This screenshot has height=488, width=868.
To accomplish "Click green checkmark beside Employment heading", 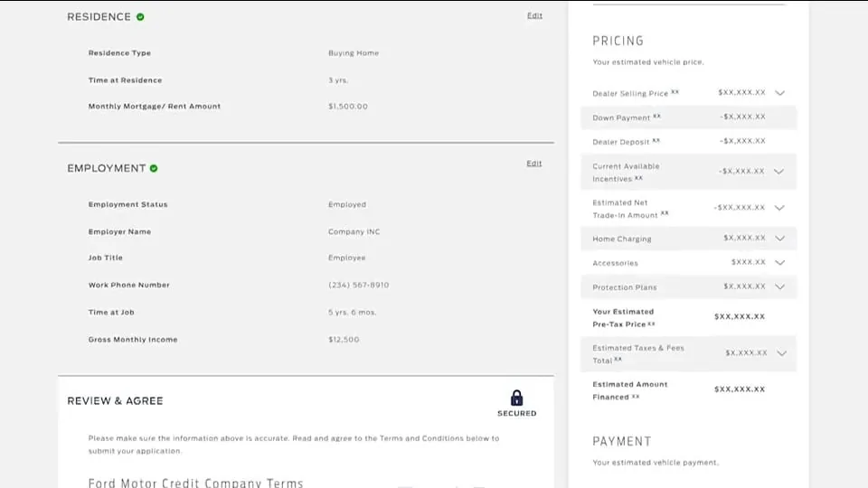I will pyautogui.click(x=154, y=168).
